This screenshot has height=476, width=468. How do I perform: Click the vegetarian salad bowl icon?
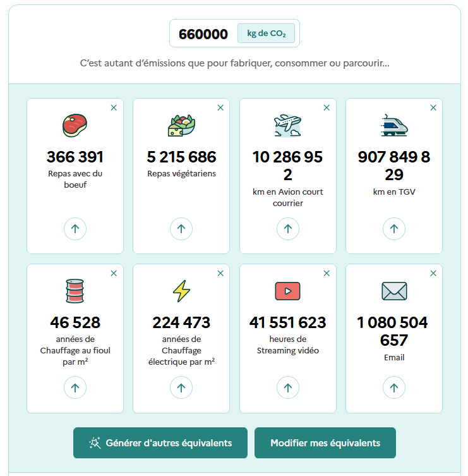coord(181,125)
